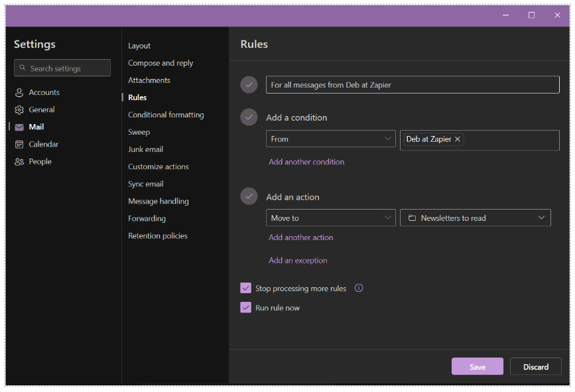
Task: Click the info icon beside Stop processing more rules
Action: coord(359,288)
